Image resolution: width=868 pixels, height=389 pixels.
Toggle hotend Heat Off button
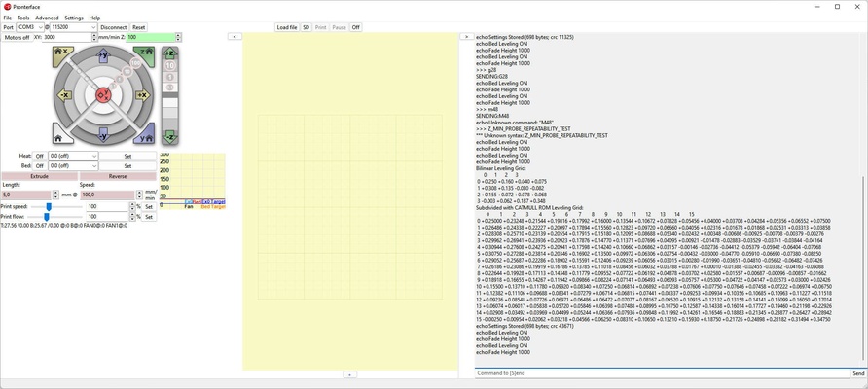pyautogui.click(x=39, y=156)
